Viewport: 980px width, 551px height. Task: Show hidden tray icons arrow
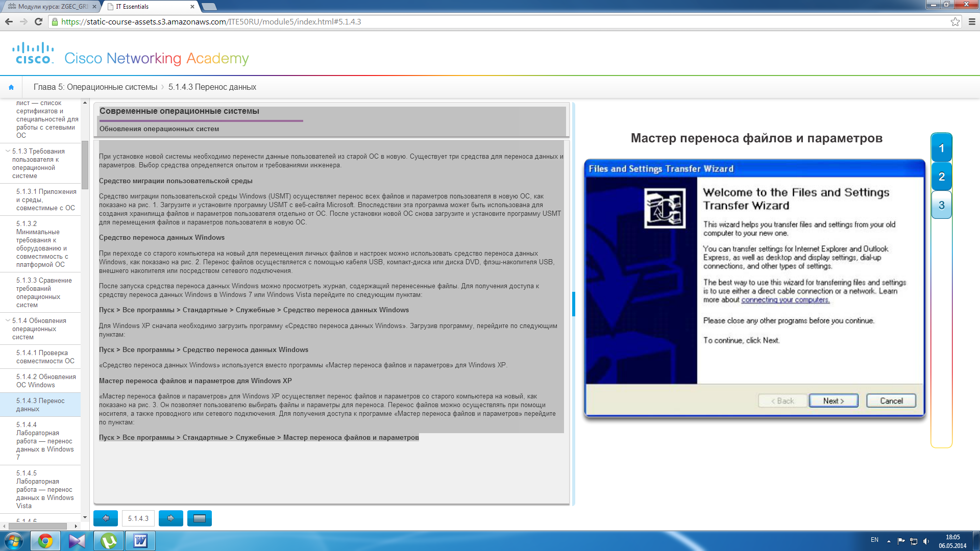point(889,541)
